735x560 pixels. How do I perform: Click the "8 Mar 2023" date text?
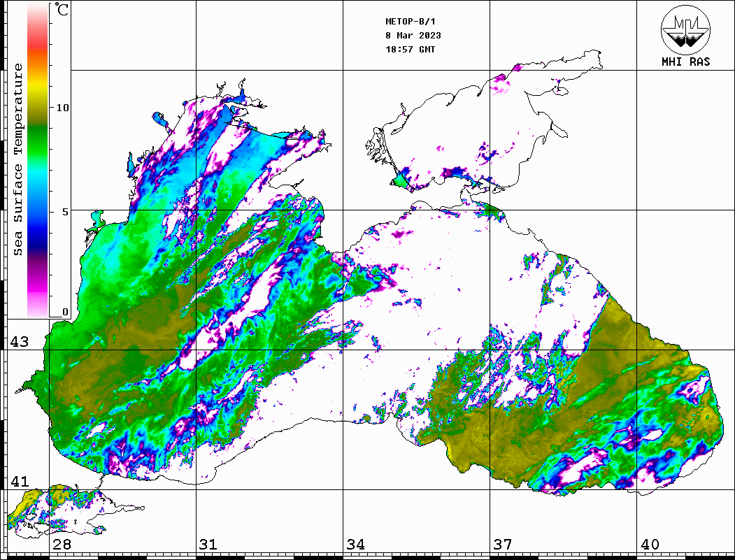(413, 36)
